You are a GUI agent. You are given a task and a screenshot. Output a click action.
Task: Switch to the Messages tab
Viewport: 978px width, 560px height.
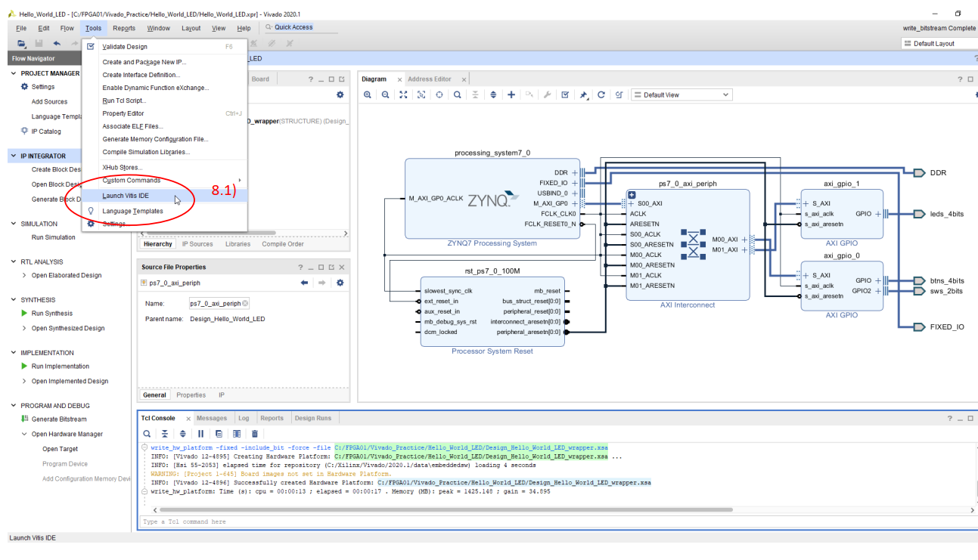coord(212,418)
